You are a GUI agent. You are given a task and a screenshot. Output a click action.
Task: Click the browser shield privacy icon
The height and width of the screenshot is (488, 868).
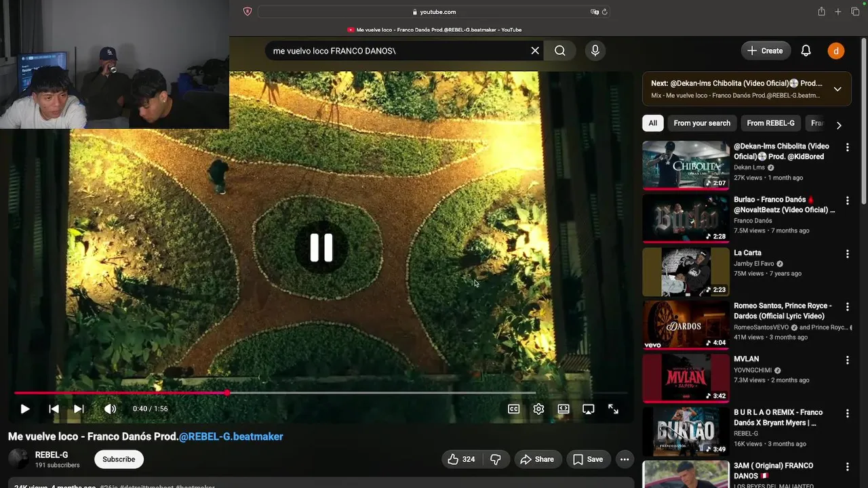247,12
